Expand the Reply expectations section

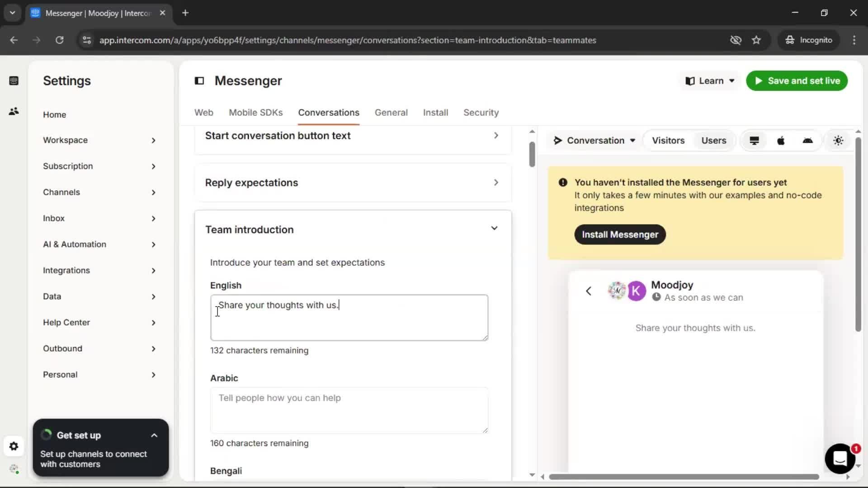point(353,183)
